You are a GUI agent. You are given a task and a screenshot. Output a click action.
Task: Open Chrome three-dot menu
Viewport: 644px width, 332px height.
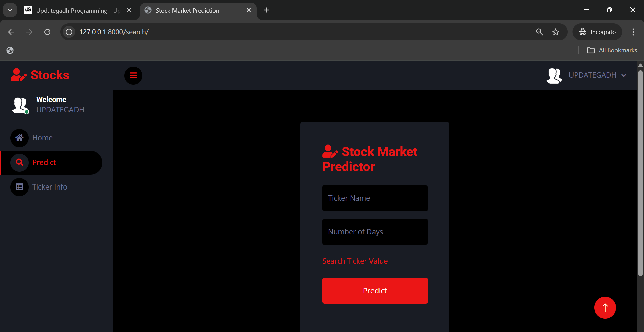633,32
